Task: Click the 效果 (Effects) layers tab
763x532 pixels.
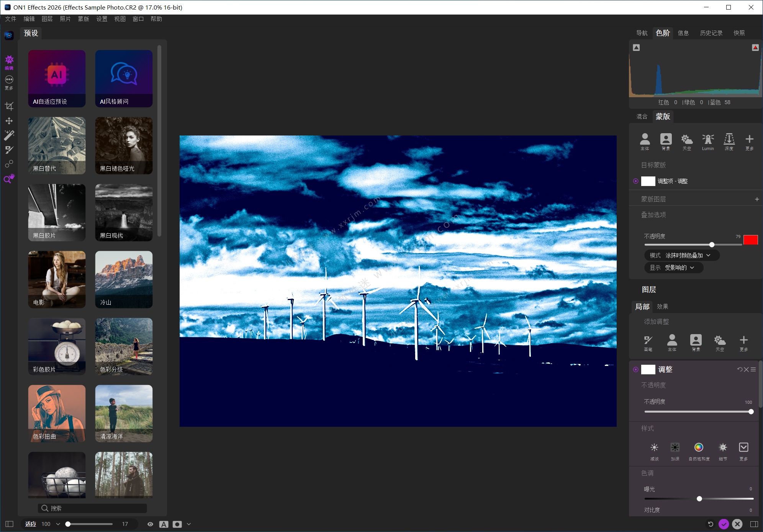Action: click(662, 307)
